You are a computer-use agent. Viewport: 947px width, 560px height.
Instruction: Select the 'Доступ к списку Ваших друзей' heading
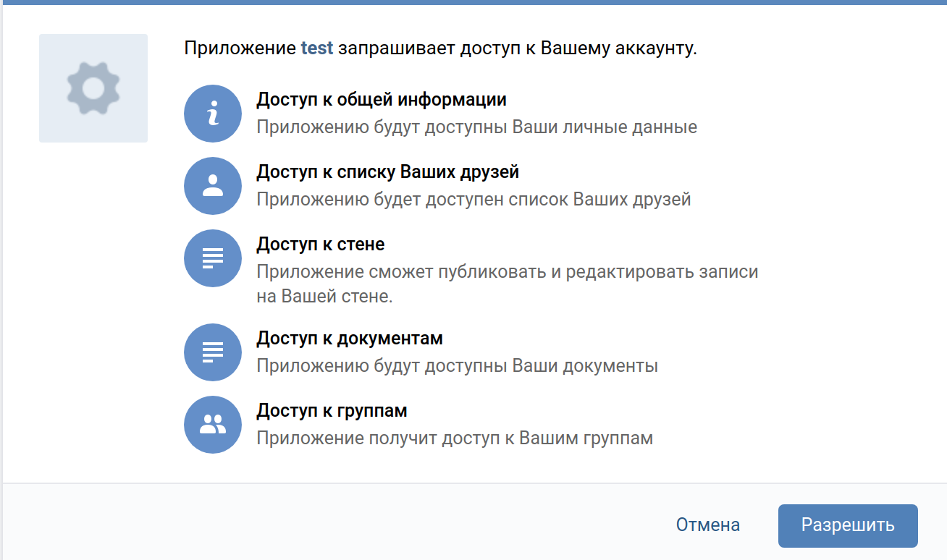(x=387, y=172)
